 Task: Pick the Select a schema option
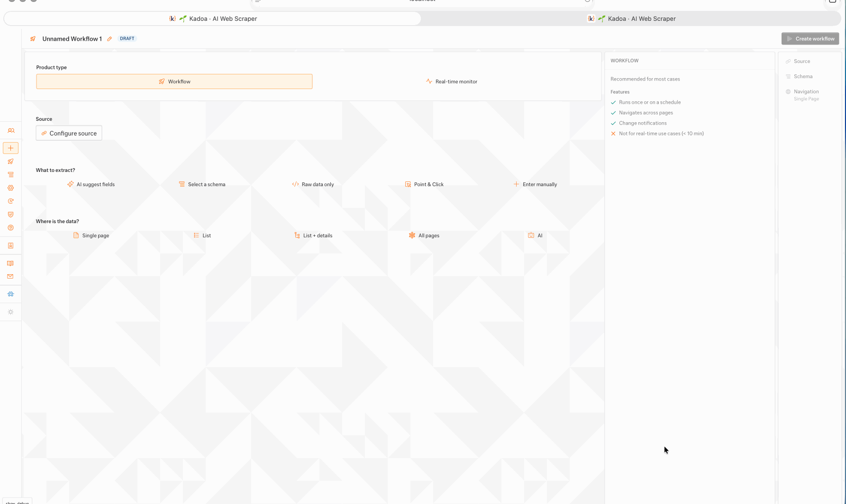point(202,184)
